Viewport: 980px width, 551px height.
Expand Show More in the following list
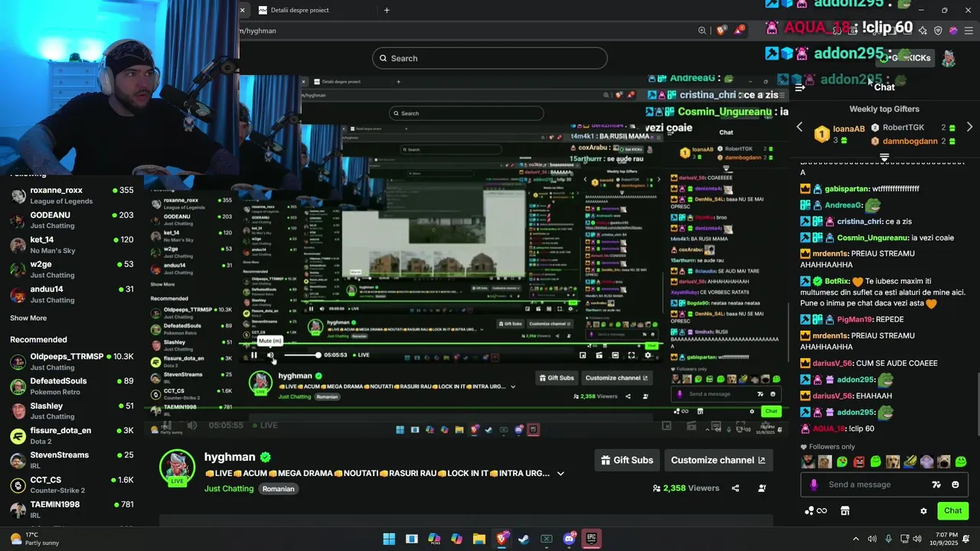click(x=28, y=318)
